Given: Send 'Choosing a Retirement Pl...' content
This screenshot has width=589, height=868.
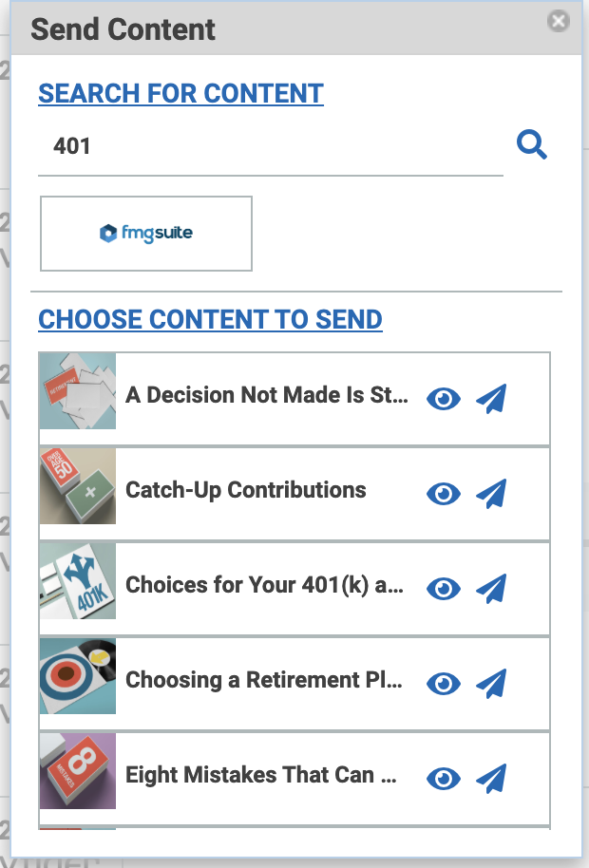Looking at the screenshot, I should (x=491, y=684).
